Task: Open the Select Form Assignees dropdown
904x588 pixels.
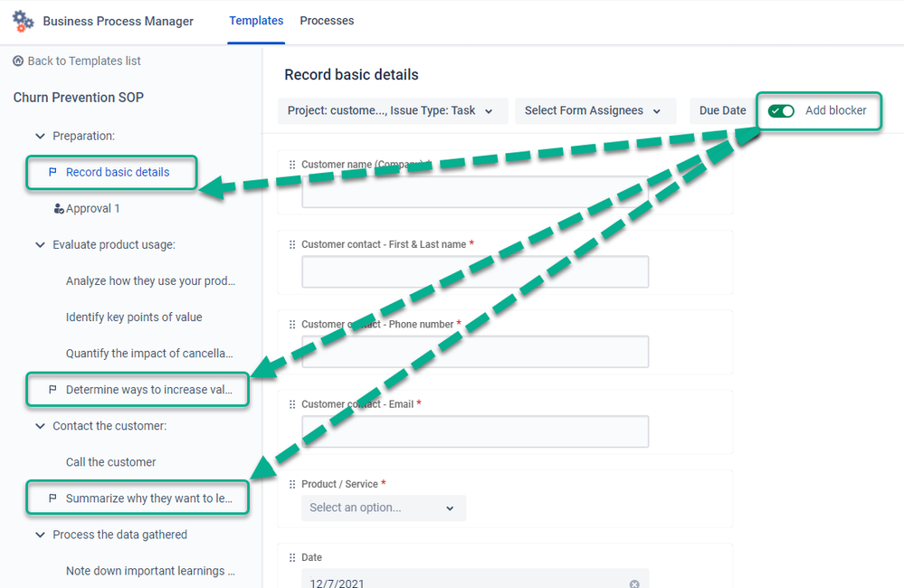Action: click(595, 110)
